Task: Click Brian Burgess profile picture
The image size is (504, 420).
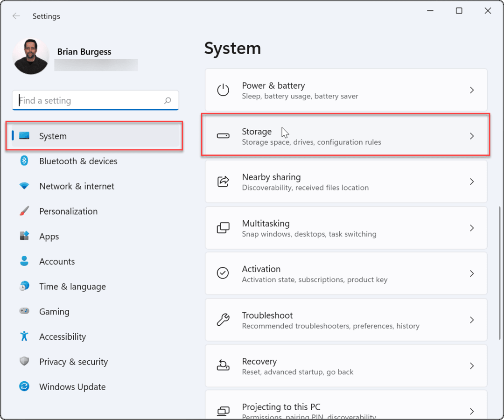Action: tap(31, 56)
